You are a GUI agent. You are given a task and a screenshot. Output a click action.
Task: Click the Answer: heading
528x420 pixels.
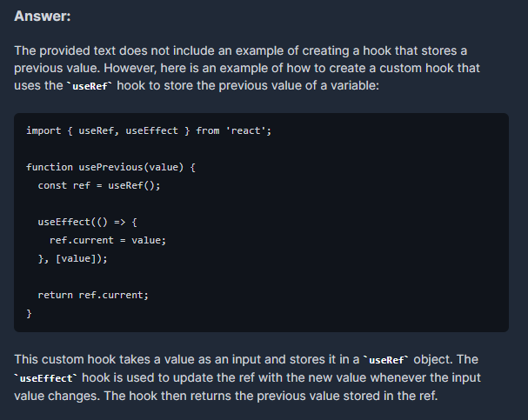point(43,16)
